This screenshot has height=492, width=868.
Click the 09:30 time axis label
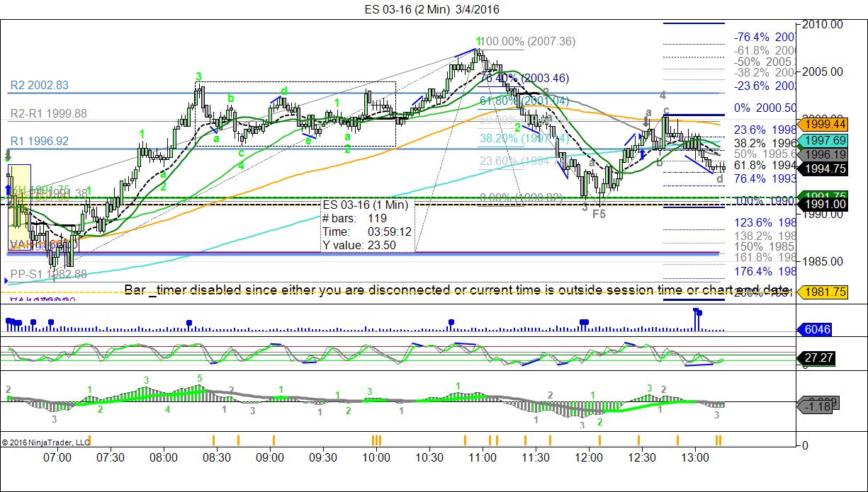[x=323, y=457]
